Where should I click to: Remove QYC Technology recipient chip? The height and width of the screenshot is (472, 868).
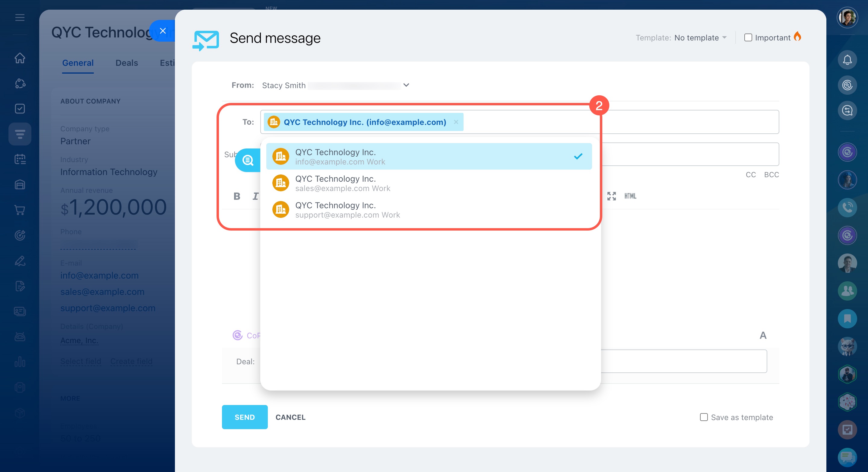[x=456, y=122]
